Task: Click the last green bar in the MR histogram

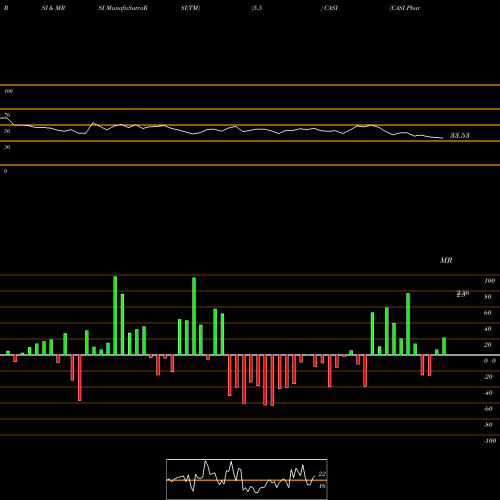Action: tap(444, 346)
